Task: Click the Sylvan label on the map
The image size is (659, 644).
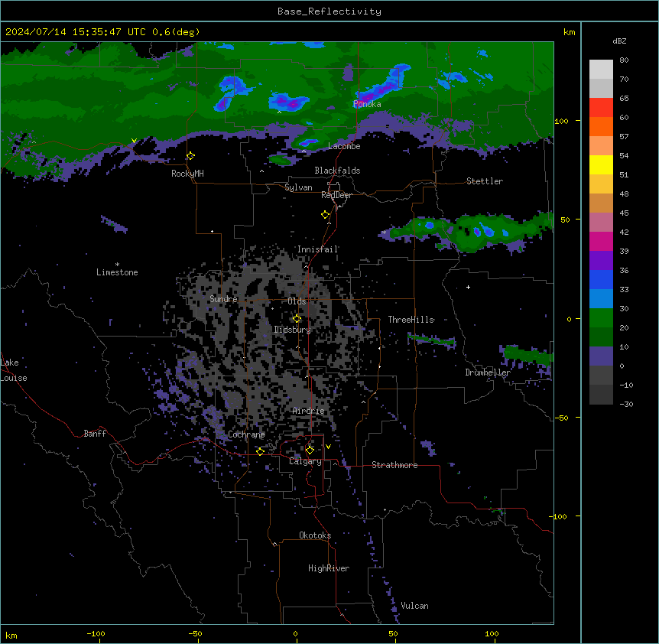Action: (298, 187)
